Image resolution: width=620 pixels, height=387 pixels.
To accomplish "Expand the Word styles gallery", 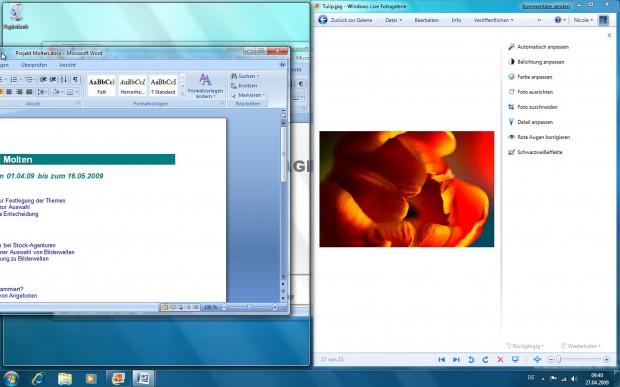I will [183, 94].
